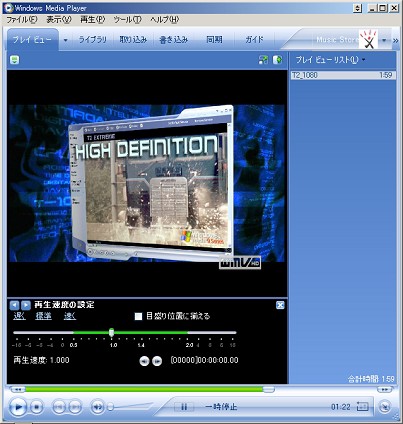The height and width of the screenshot is (424, 403).
Task: Click the 標準 normal speed link
Action: click(x=43, y=316)
